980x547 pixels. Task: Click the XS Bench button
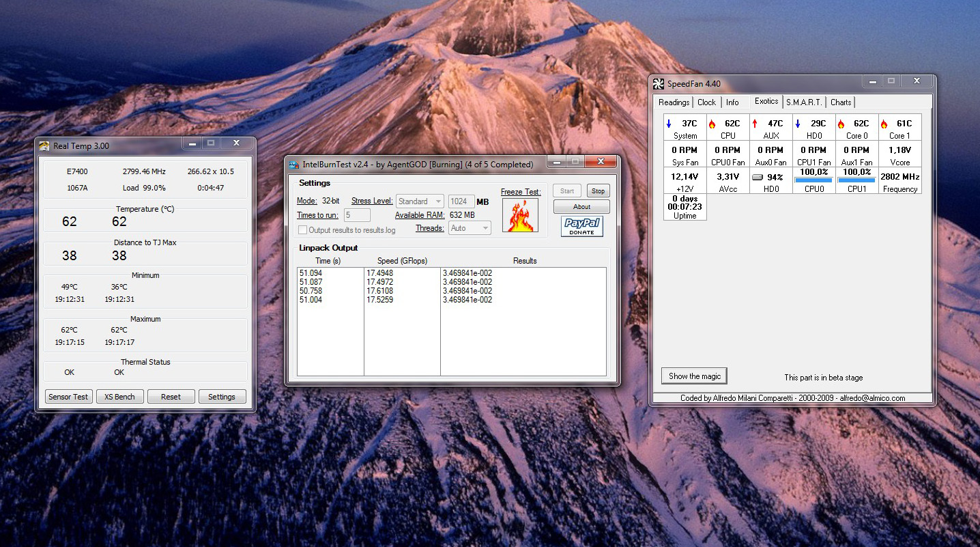point(119,397)
